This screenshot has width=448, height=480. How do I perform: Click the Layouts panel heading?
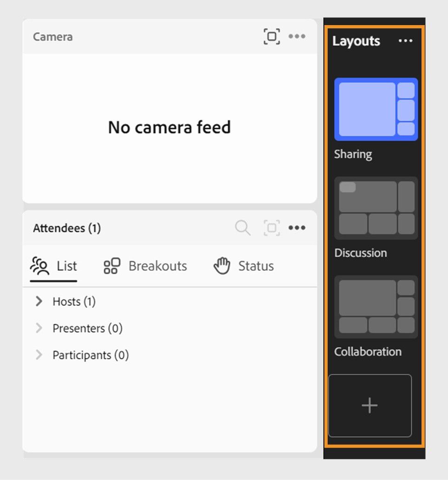click(x=356, y=41)
